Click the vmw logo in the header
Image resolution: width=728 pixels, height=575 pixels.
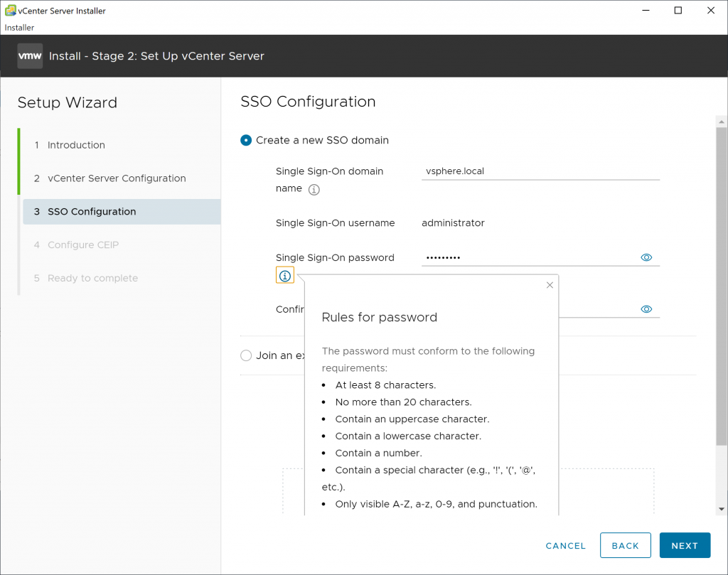point(30,56)
